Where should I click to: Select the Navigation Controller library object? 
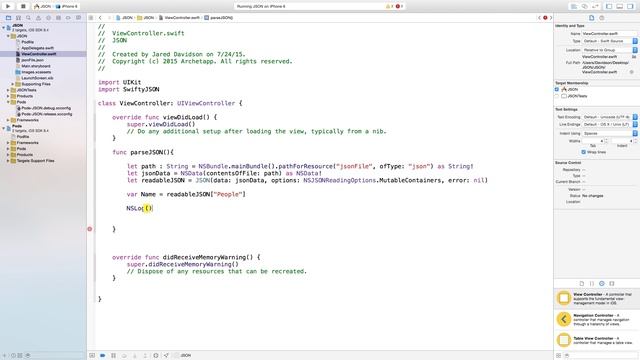tap(597, 319)
